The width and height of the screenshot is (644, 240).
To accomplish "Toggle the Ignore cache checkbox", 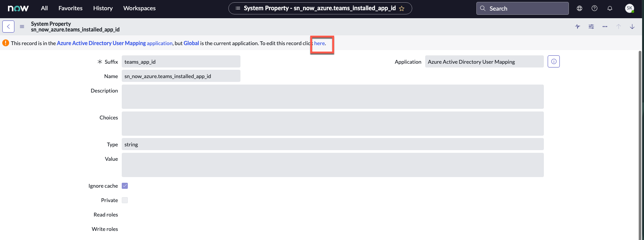I will click(x=125, y=186).
